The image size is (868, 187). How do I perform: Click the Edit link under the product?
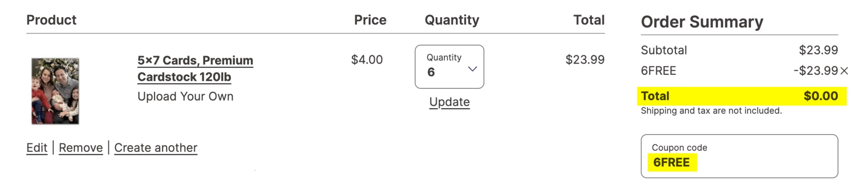coord(37,148)
